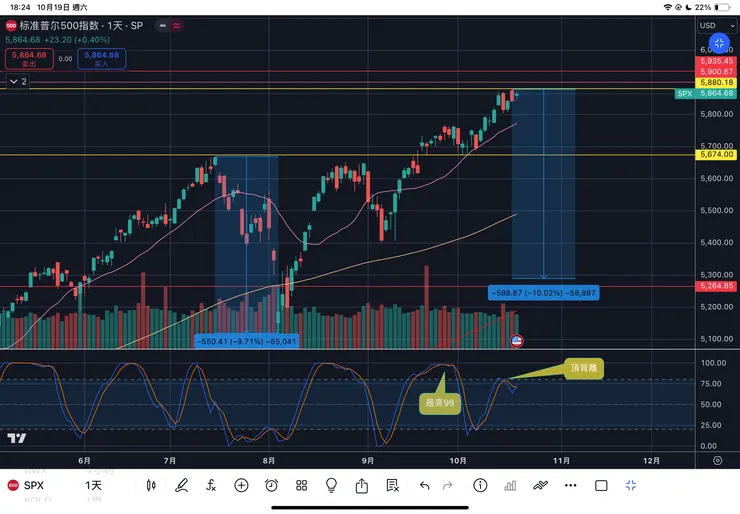
Task: Exit fullscreen using bottom collapse icon
Action: 631,485
